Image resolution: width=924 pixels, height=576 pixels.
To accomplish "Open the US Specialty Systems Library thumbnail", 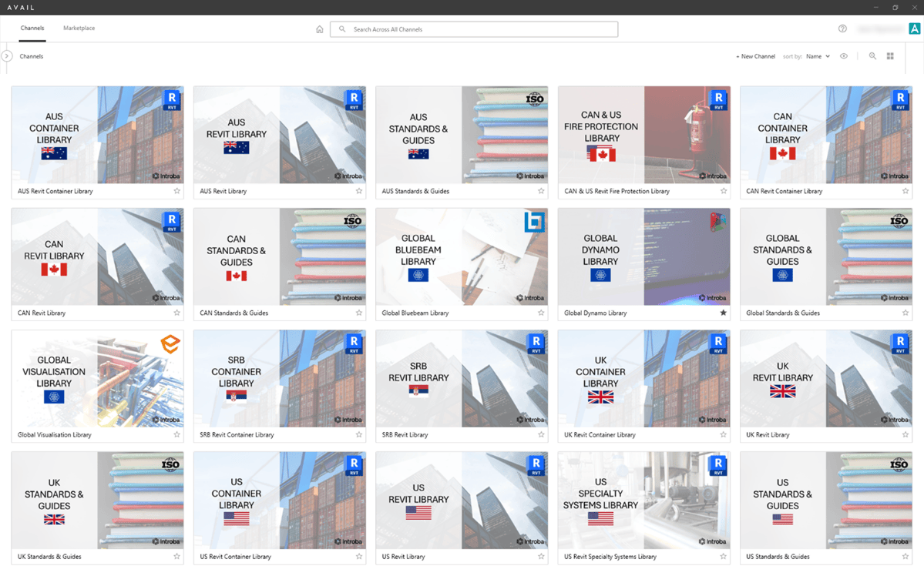I will [644, 501].
